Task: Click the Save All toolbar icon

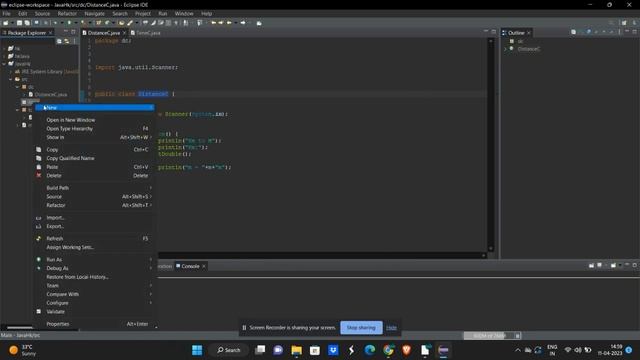Action: [27, 23]
